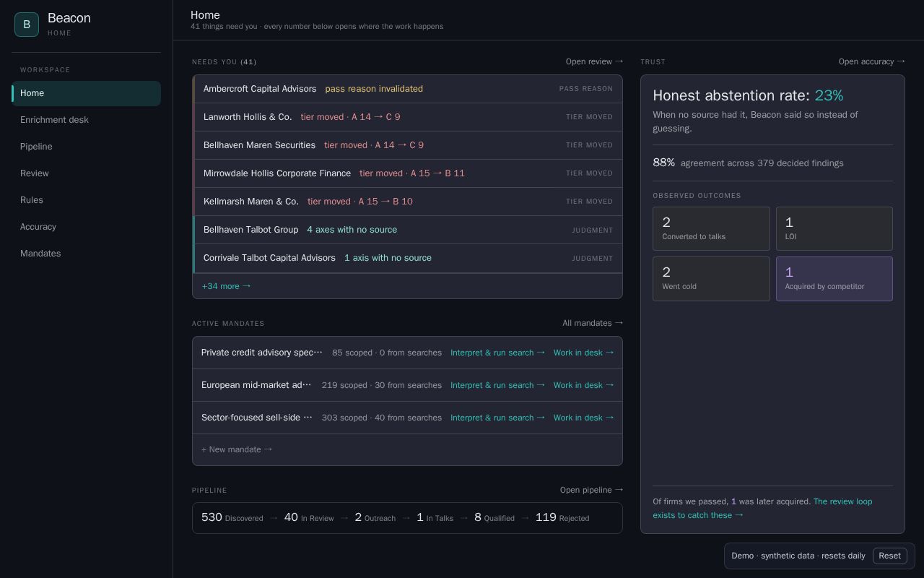
Task: Click 2 Outreach pipeline stage
Action: coord(375,517)
